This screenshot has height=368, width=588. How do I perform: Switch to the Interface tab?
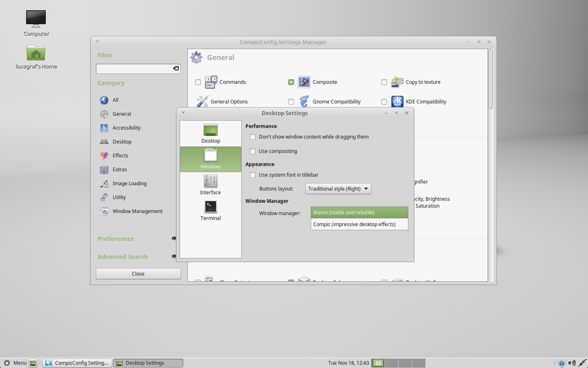coord(210,185)
